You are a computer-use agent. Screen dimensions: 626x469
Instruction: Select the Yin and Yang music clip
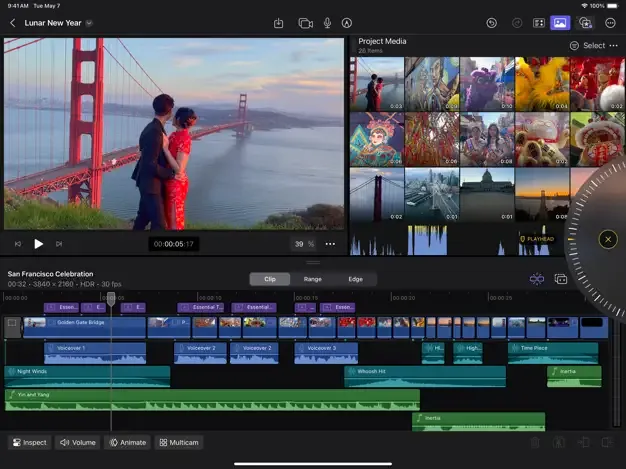[212, 400]
